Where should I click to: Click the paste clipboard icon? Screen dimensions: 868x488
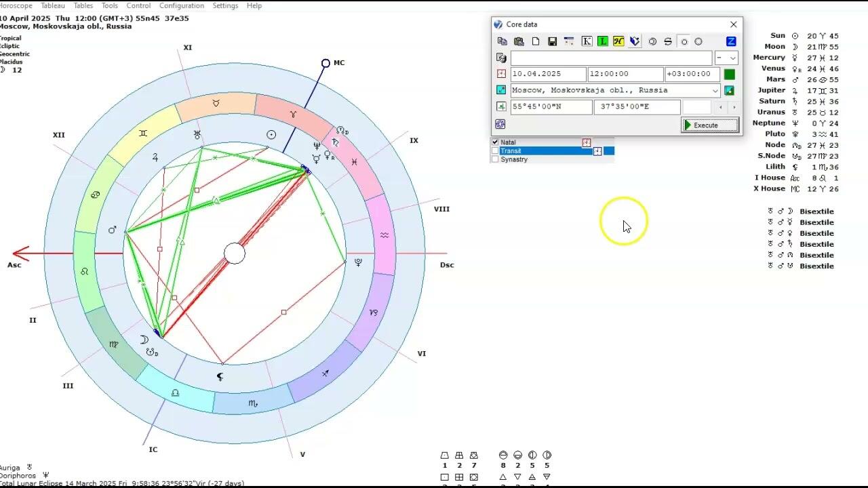(519, 41)
